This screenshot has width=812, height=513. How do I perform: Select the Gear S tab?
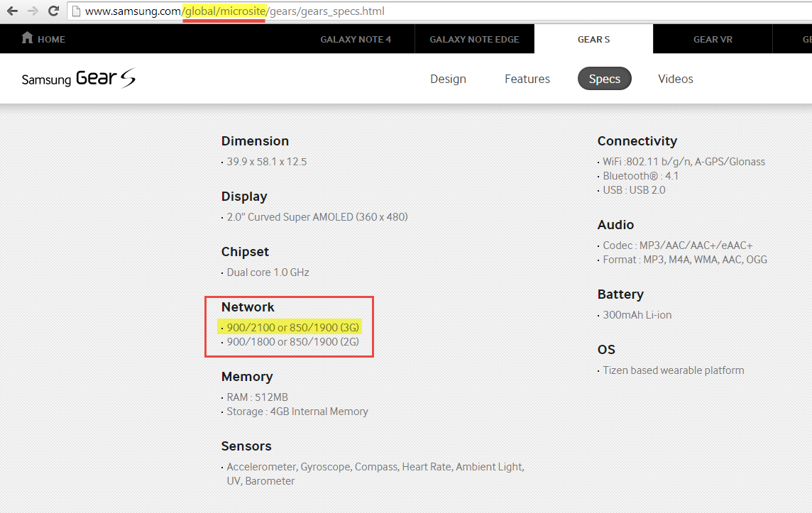tap(593, 39)
